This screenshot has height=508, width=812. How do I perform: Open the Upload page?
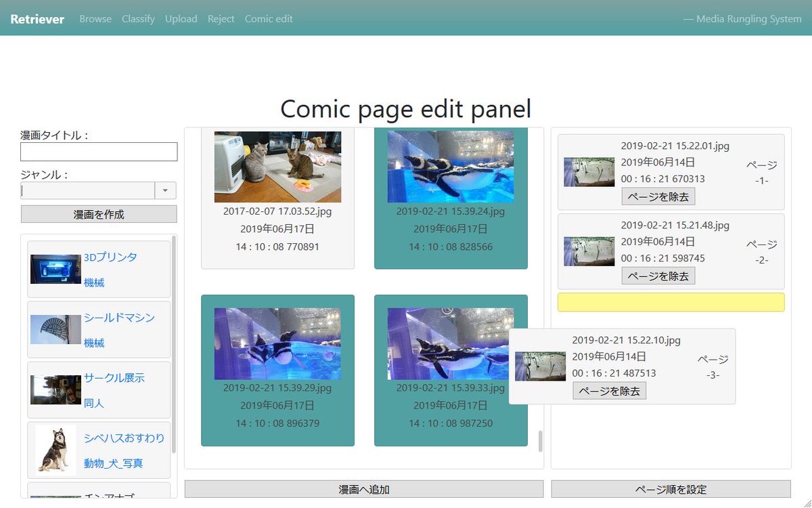pos(181,19)
